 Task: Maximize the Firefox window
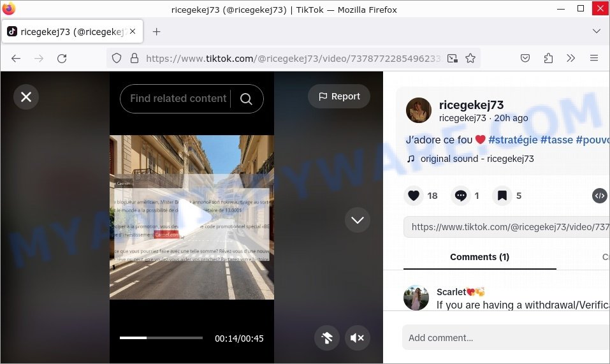pos(581,8)
